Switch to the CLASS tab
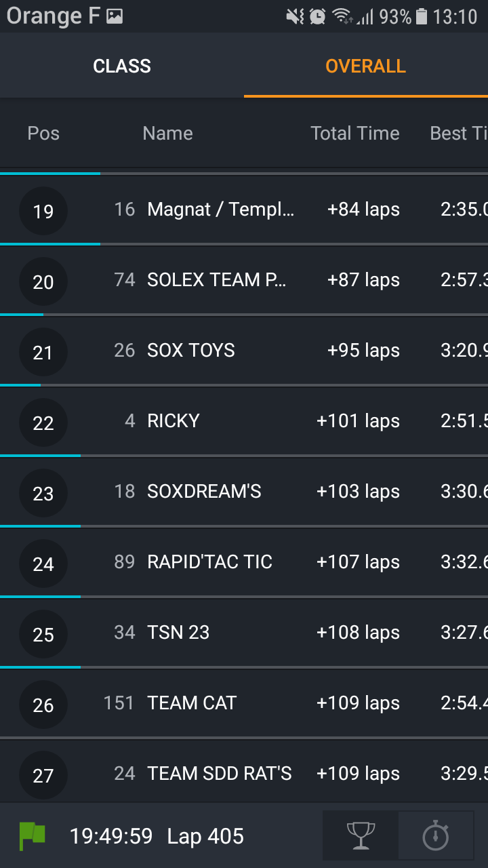488x868 pixels. pyautogui.click(x=122, y=66)
